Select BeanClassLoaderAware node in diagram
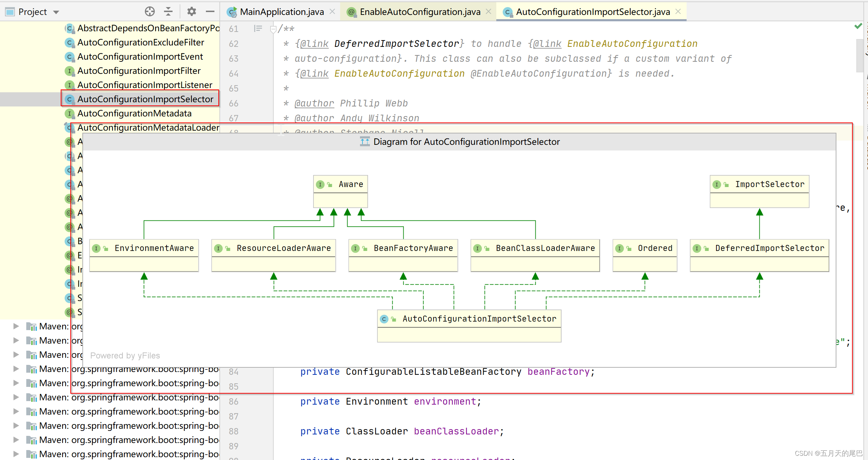The width and height of the screenshot is (868, 460). 535,256
